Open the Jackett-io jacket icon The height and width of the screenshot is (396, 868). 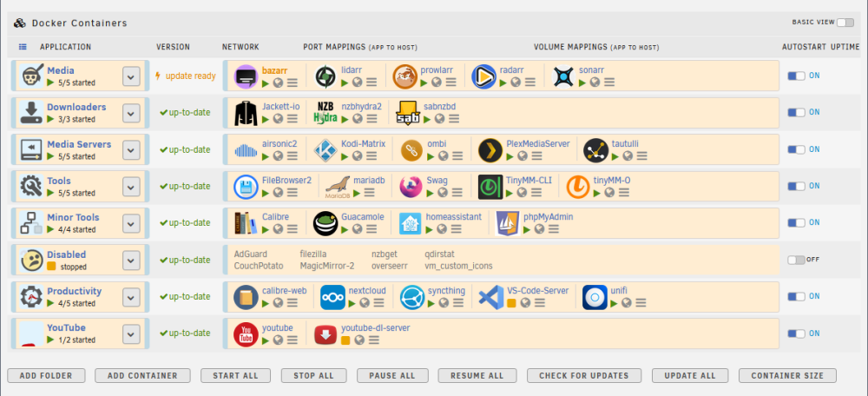(246, 113)
